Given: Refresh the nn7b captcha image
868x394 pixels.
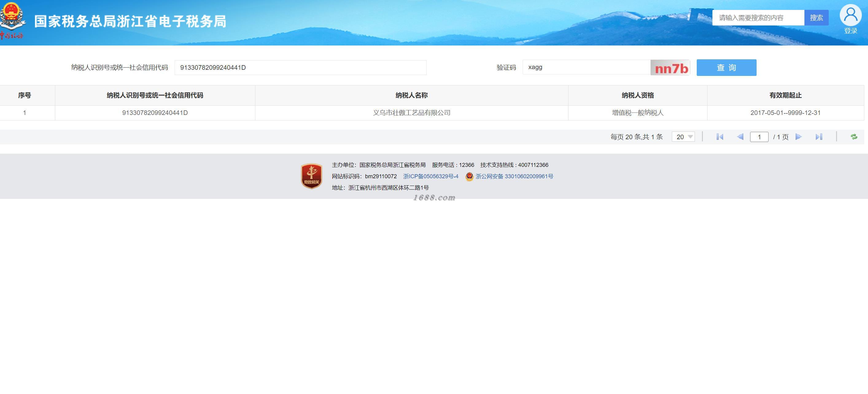Looking at the screenshot, I should tap(670, 68).
